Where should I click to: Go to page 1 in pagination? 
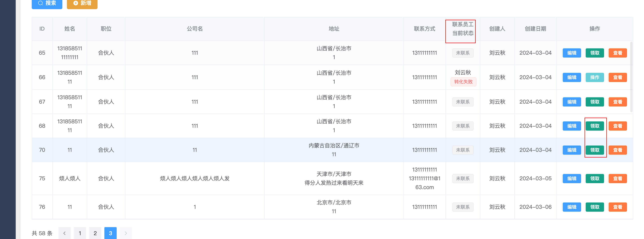point(80,233)
